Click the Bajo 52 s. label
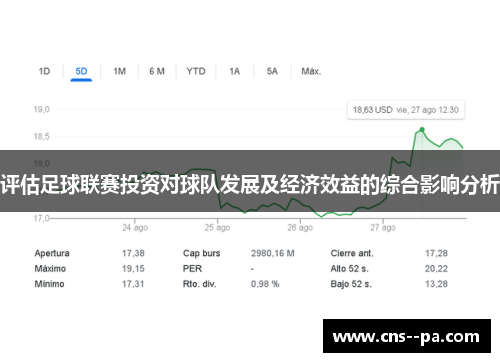Screen dimensions: 500x362 pos(351,284)
